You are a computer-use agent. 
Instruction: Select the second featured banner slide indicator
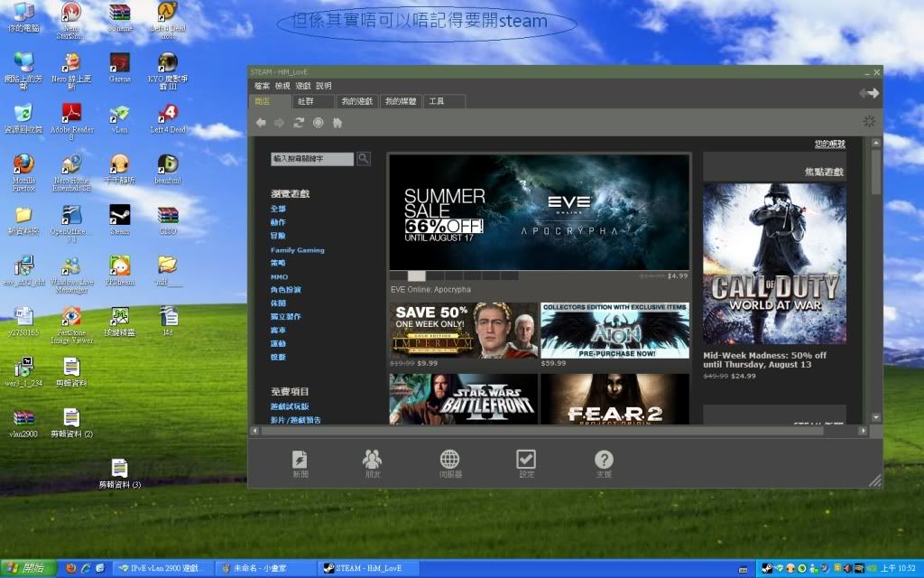coord(417,275)
